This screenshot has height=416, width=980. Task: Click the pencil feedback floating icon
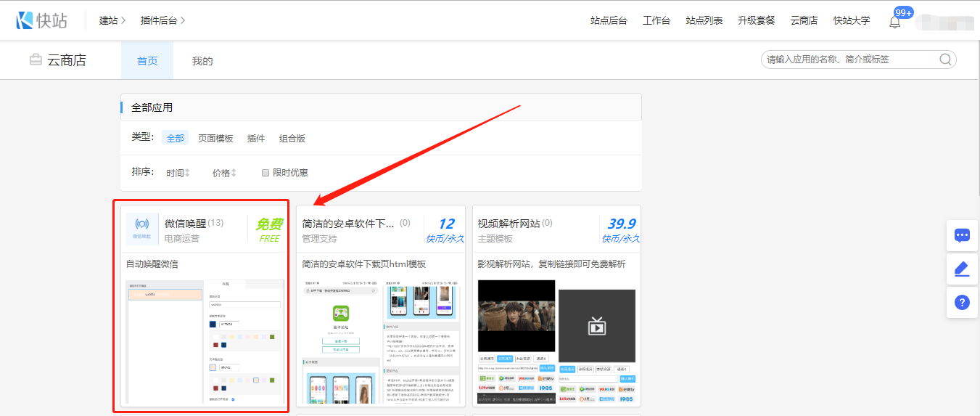[x=962, y=269]
